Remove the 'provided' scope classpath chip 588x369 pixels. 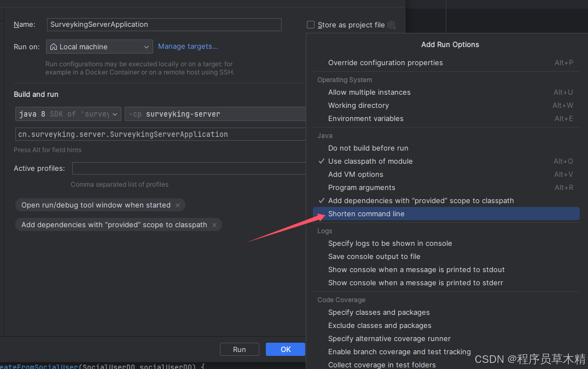pos(214,225)
